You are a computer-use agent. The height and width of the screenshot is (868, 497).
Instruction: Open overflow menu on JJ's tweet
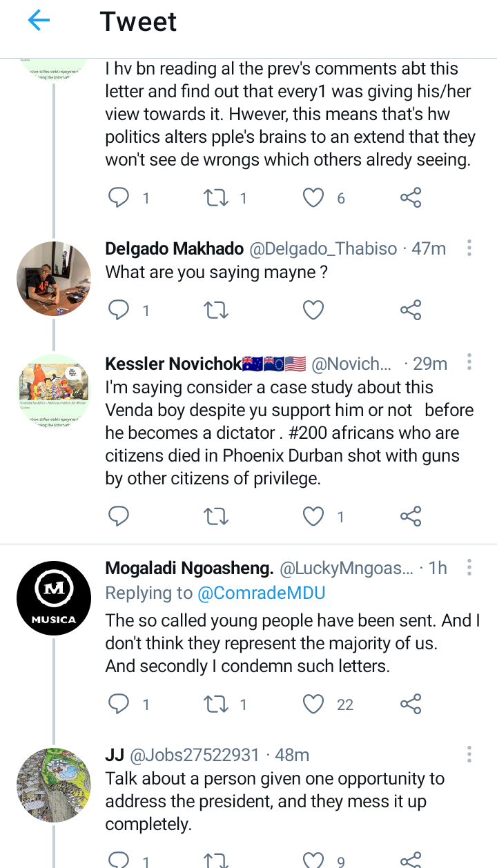(x=469, y=754)
